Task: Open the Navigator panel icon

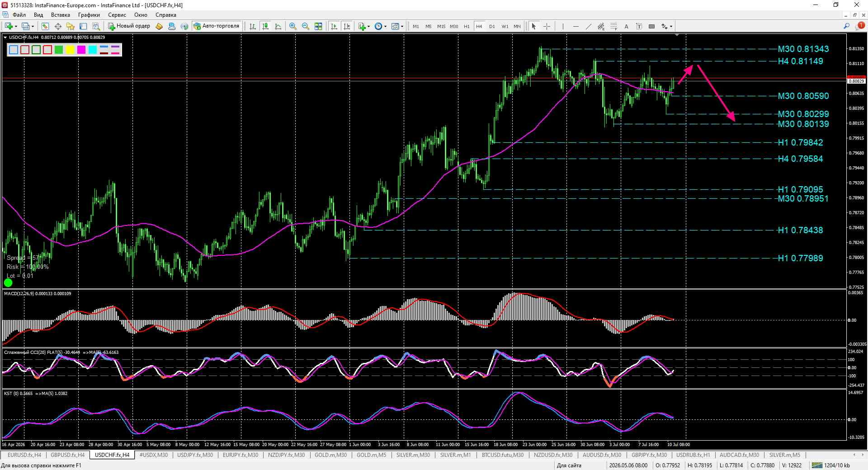Action: pyautogui.click(x=71, y=26)
